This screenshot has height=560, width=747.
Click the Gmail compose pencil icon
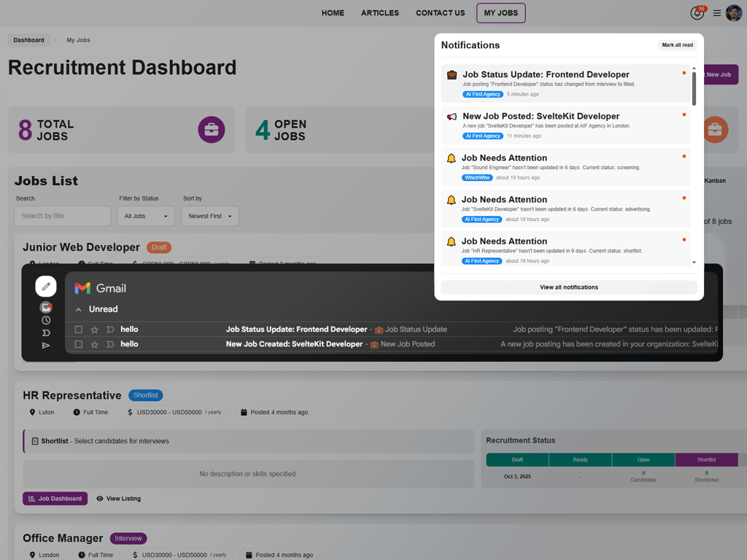tap(46, 287)
